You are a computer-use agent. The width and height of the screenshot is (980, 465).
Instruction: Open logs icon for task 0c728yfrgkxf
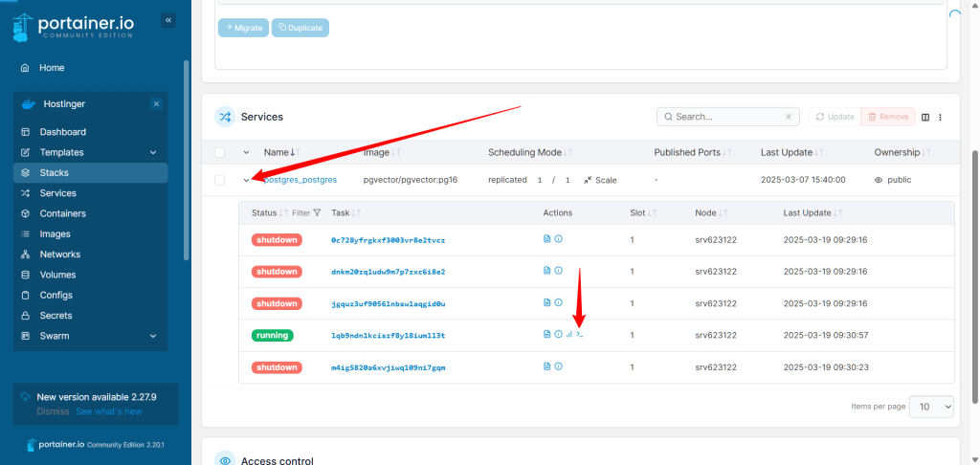click(547, 239)
